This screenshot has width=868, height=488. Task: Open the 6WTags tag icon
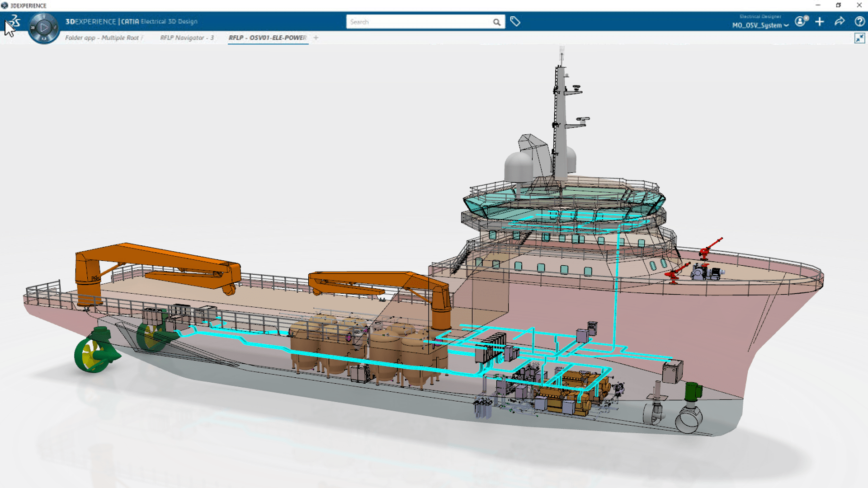point(515,21)
